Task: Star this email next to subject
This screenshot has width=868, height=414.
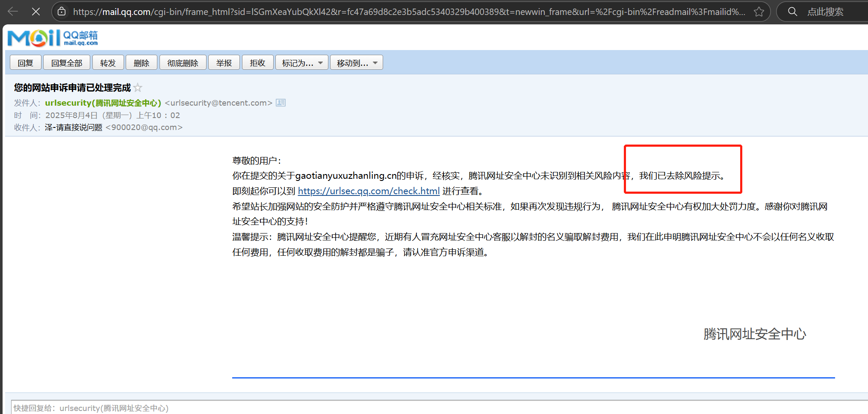Action: coord(138,88)
